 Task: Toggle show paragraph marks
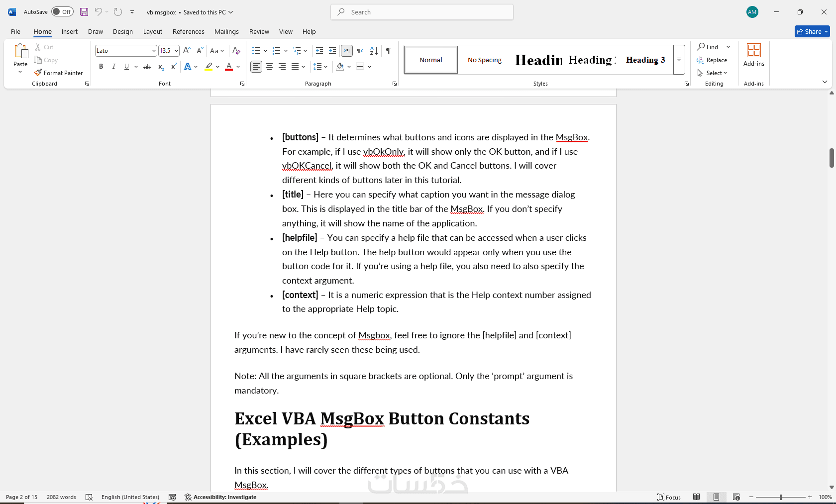point(389,51)
